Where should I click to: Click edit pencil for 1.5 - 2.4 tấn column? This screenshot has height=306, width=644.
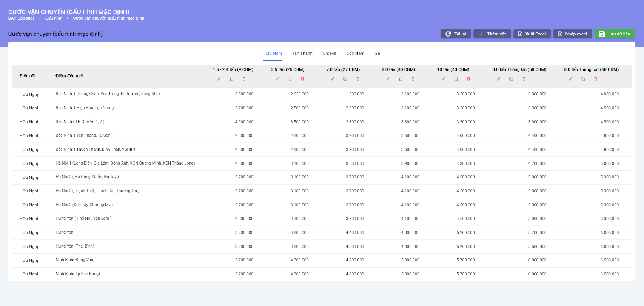tap(219, 79)
